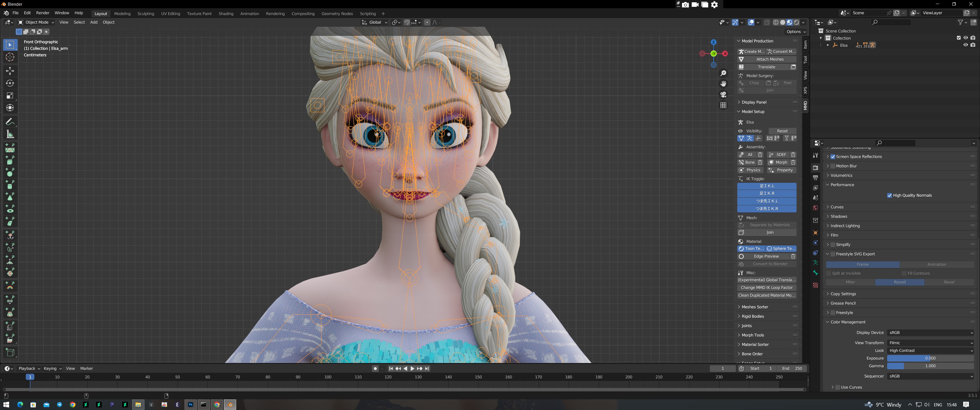This screenshot has height=410, width=980.
Task: Select the Move tool
Action: 10,71
